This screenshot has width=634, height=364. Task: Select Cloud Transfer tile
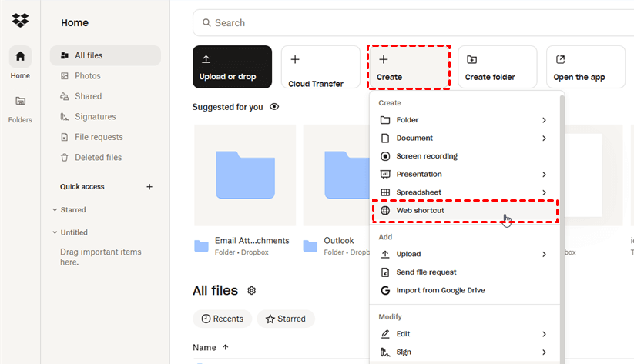[320, 67]
